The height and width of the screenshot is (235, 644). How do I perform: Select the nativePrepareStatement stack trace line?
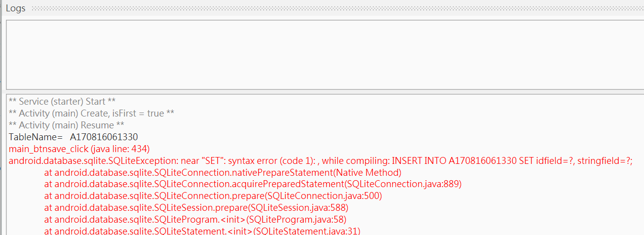222,173
